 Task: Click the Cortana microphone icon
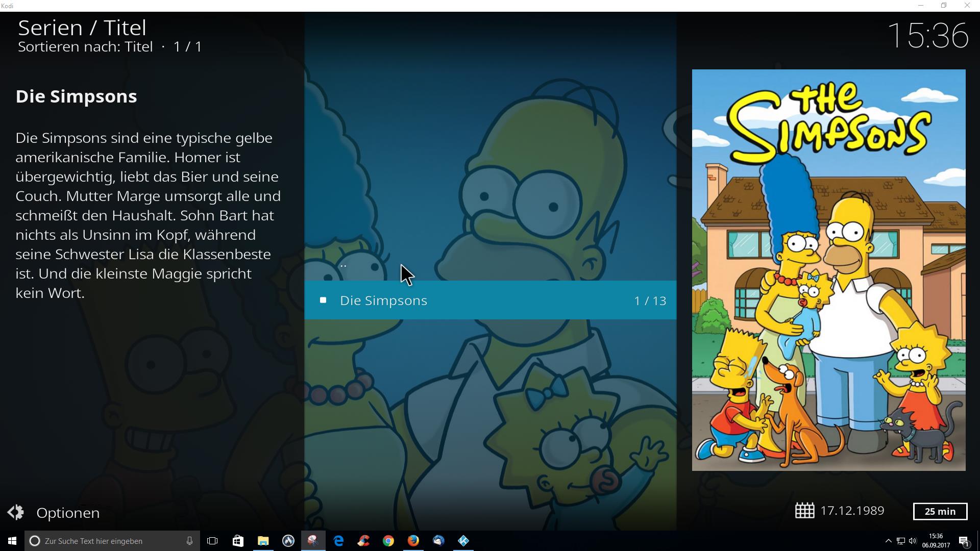coord(189,541)
